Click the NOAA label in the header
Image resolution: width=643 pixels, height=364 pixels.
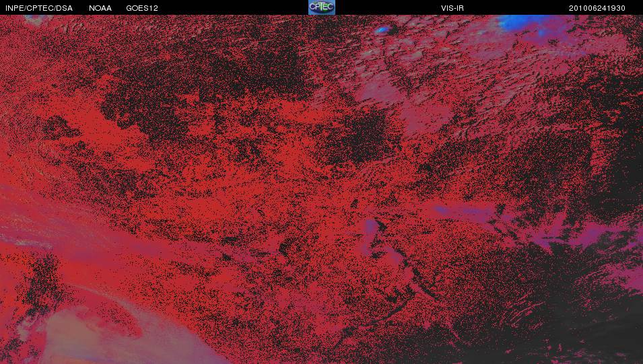100,8
